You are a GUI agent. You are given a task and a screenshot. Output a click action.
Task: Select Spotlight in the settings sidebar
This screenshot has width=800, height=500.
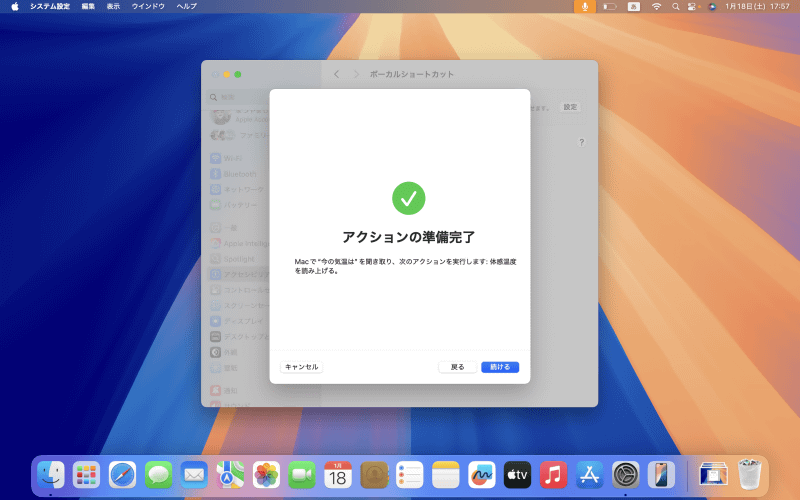click(239, 259)
